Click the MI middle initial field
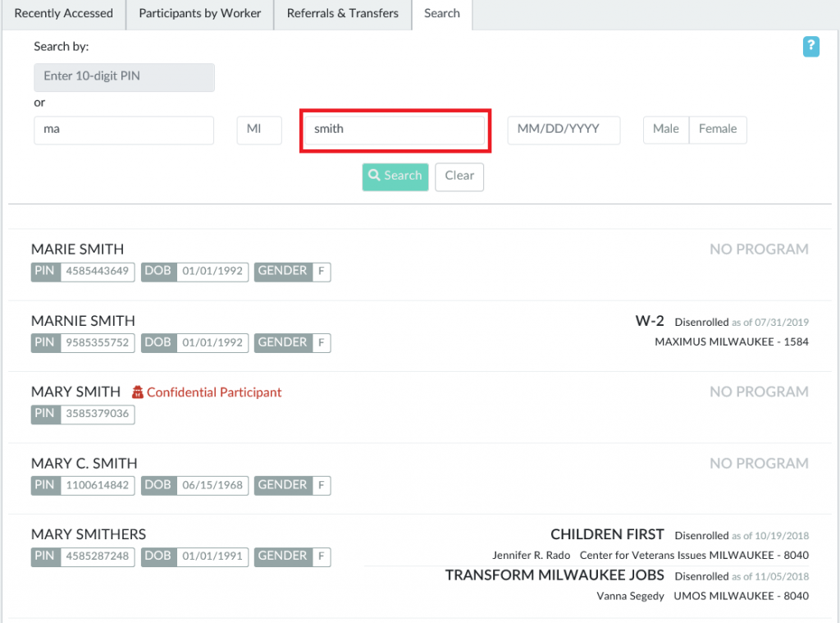This screenshot has height=623, width=840. (x=258, y=130)
